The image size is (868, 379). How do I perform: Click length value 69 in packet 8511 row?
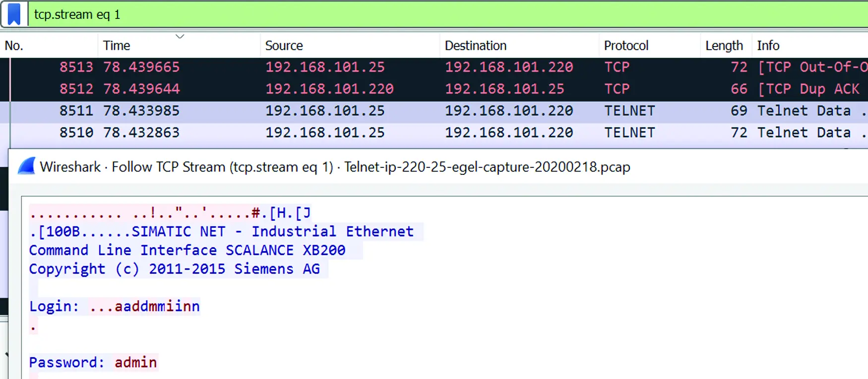[739, 110]
